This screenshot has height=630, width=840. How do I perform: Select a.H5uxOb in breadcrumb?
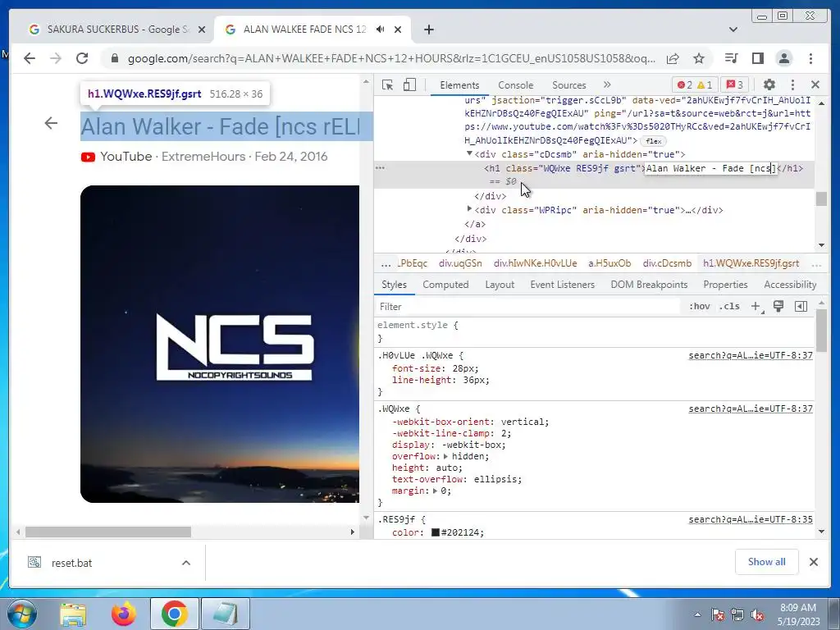tap(609, 263)
